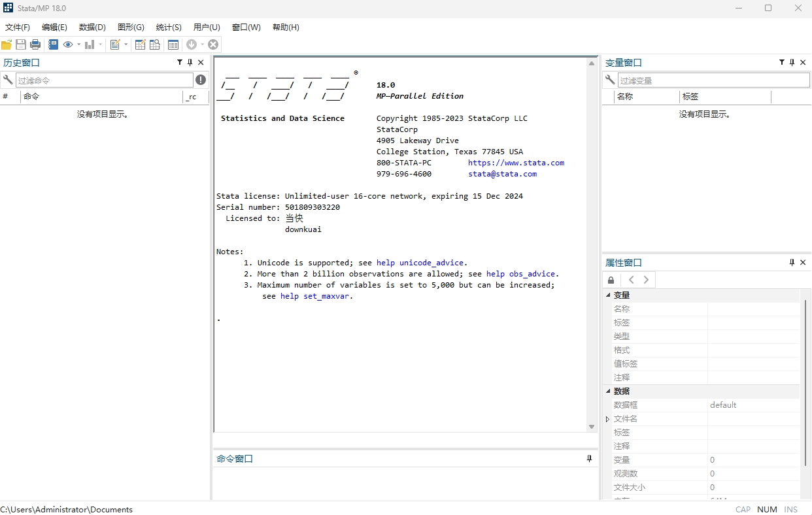Click the filter funnel in variables window
This screenshot has height=515, width=812.
(x=782, y=62)
